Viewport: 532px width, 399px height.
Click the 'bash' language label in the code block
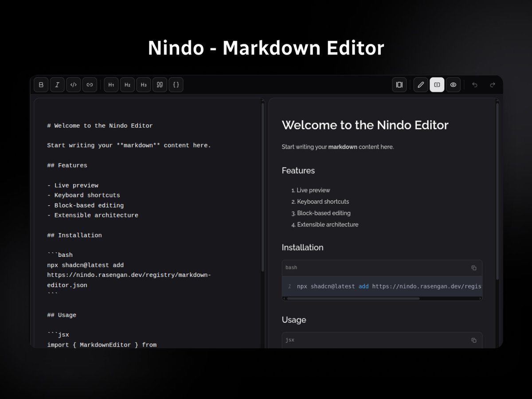[291, 268]
